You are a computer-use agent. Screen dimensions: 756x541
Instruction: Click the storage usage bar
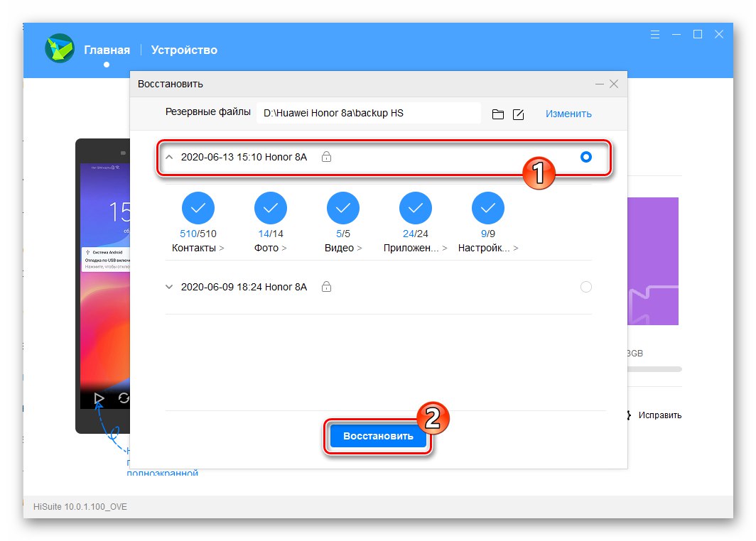click(654, 369)
